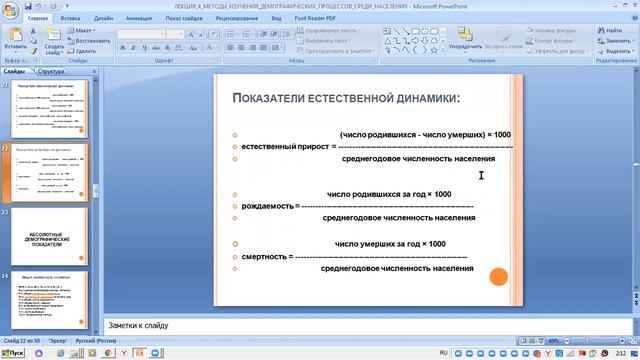Viewport: 640px width, 360px height.
Task: Click zoom in plus button
Action: point(622,341)
